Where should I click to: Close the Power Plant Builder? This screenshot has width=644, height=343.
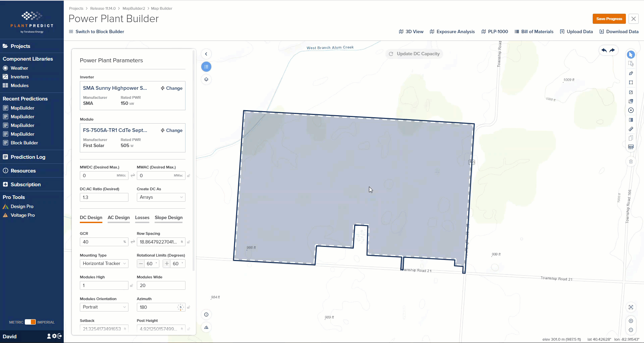coord(633,19)
